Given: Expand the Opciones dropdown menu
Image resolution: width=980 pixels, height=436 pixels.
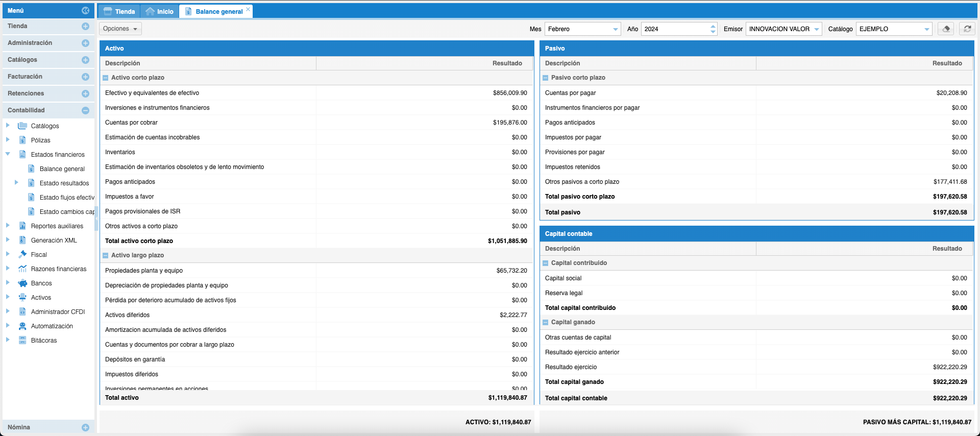Looking at the screenshot, I should tap(120, 29).
